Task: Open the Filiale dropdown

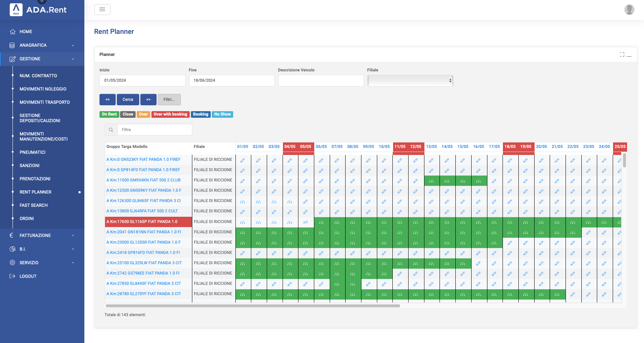Action: pyautogui.click(x=410, y=81)
